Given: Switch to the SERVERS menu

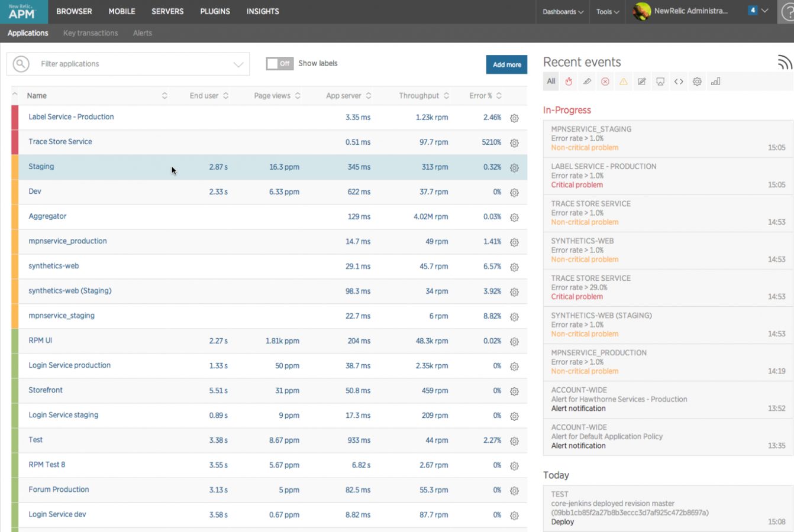Looking at the screenshot, I should tap(167, 11).
